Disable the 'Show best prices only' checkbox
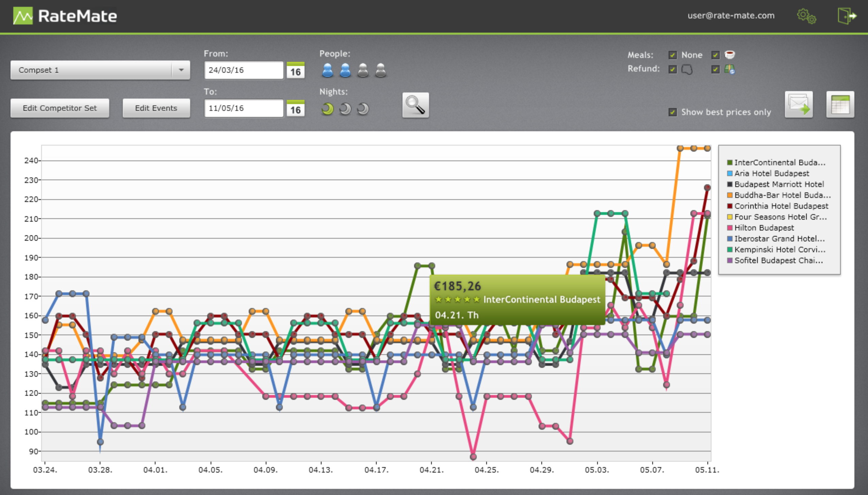The height and width of the screenshot is (495, 868). (x=673, y=112)
